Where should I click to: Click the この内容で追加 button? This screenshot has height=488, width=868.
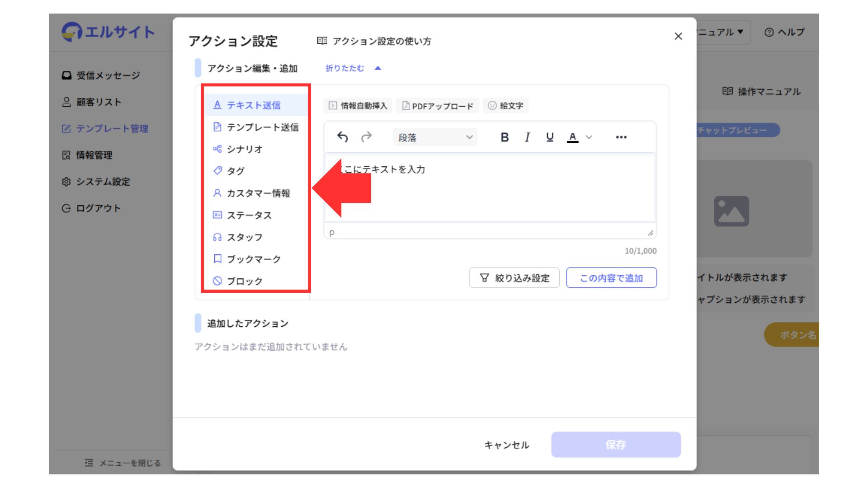pyautogui.click(x=611, y=278)
